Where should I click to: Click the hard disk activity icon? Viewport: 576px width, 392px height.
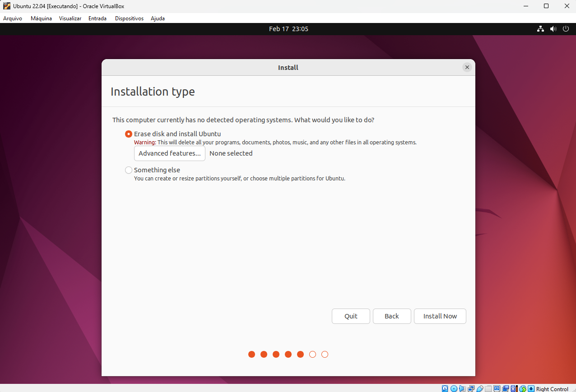click(445, 388)
